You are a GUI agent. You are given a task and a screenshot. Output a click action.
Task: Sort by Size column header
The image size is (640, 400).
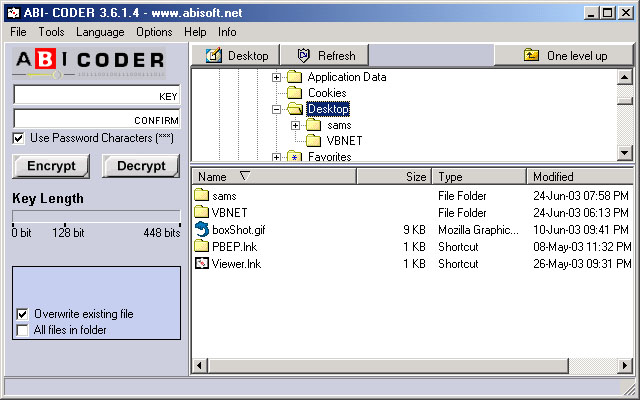(x=394, y=176)
